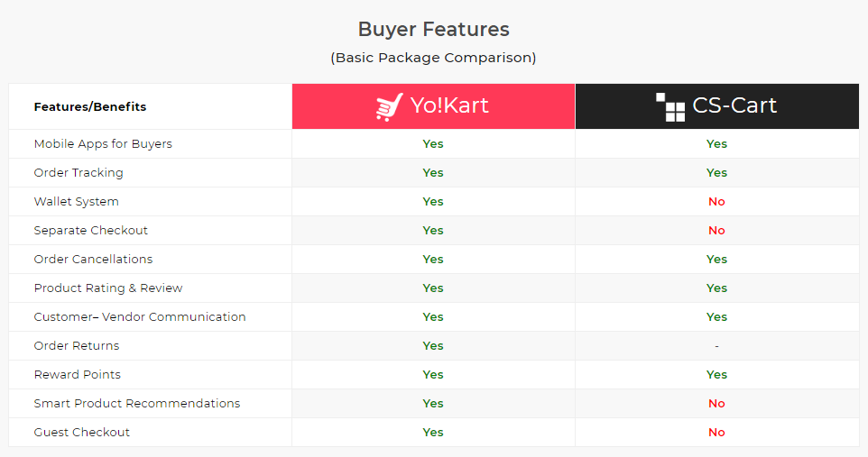The image size is (868, 457).
Task: Click the Yo!Kart shopping cart logo icon
Action: tap(389, 106)
